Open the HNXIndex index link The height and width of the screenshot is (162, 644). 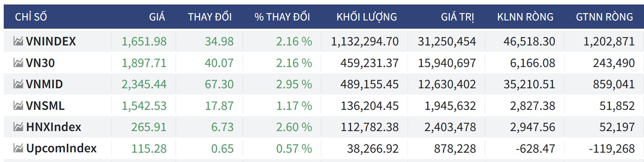54,127
